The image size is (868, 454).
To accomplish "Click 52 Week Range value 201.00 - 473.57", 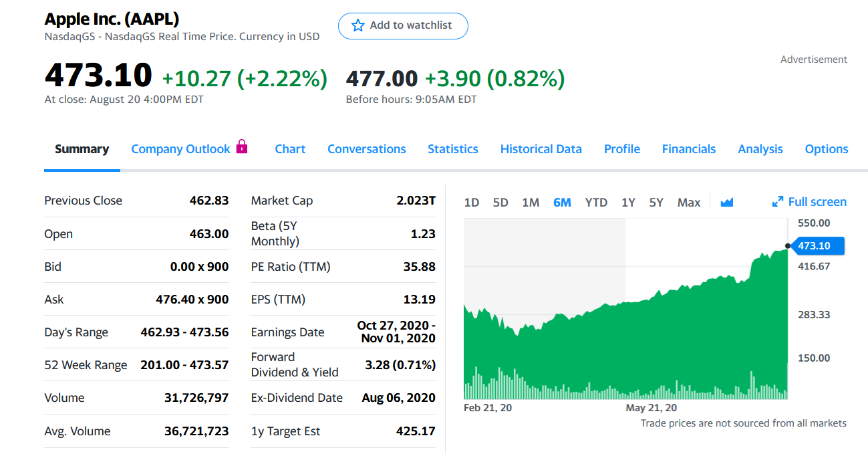I will (185, 365).
